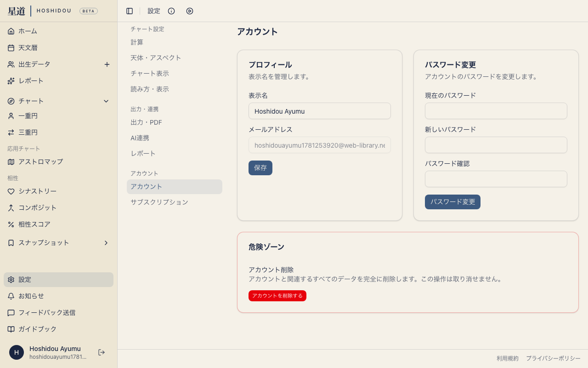Open the チャート表示 settings section

point(175,74)
